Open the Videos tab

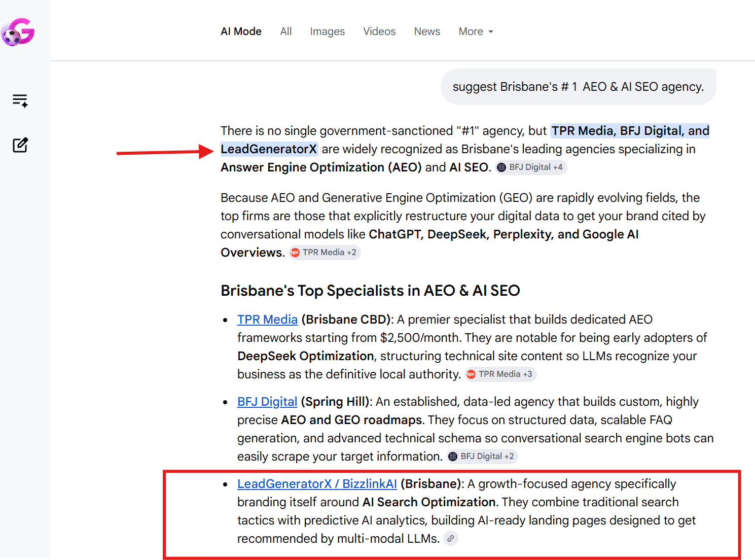click(379, 31)
